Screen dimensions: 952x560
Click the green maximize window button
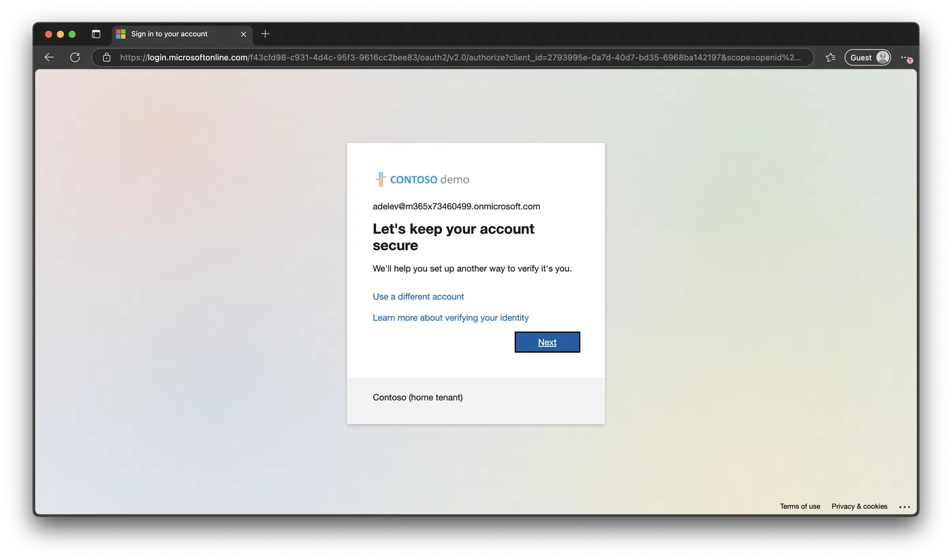[72, 34]
